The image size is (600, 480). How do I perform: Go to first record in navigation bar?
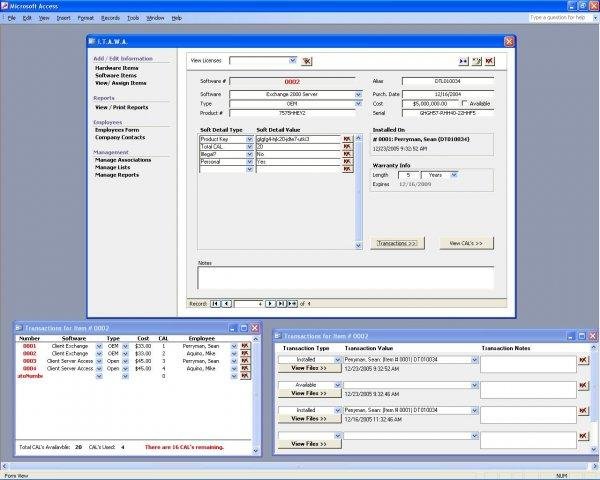(x=215, y=304)
